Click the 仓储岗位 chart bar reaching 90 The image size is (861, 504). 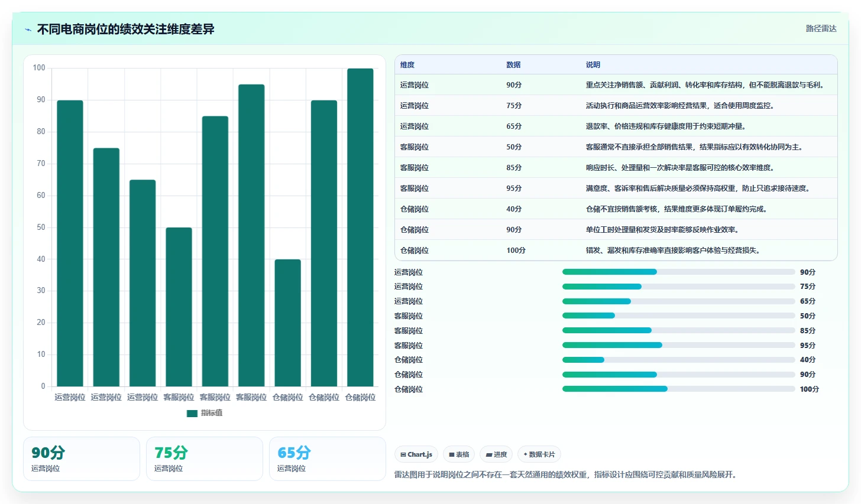coord(324,243)
